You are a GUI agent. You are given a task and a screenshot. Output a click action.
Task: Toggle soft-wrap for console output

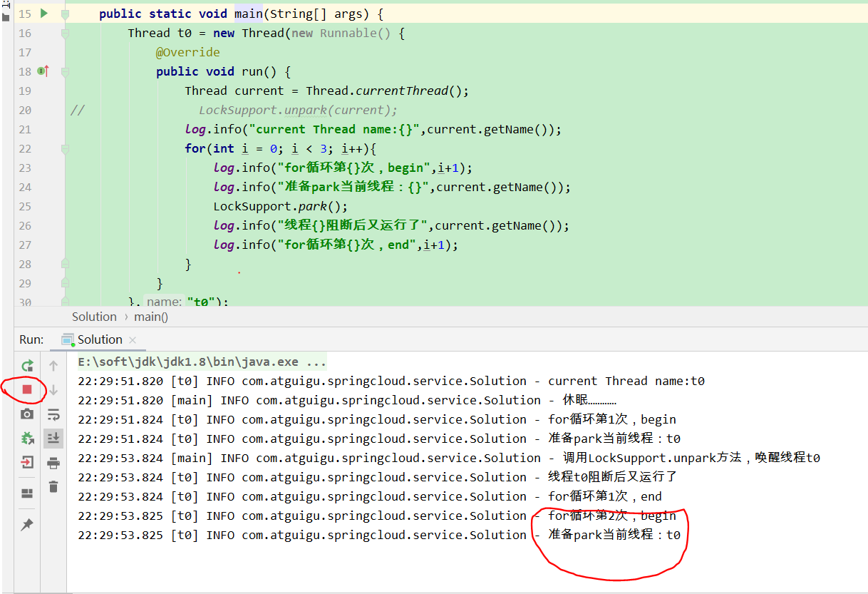53,412
